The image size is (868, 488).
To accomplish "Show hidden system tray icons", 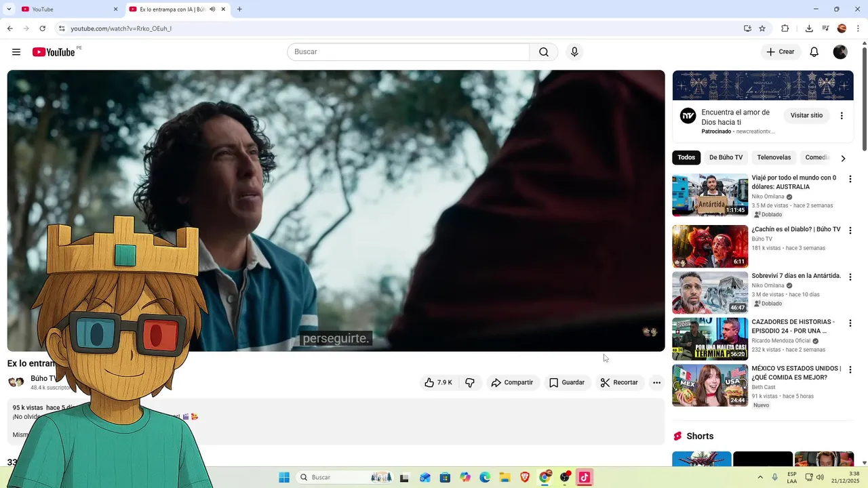I will pyautogui.click(x=759, y=477).
